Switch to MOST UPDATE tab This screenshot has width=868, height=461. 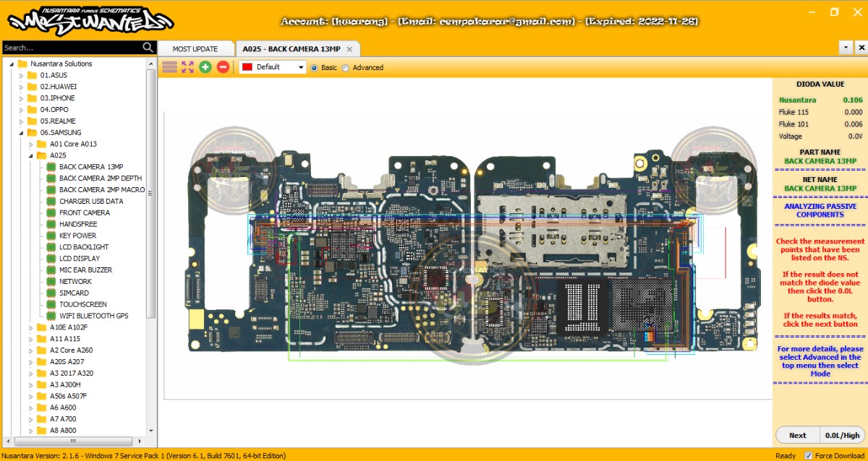(195, 49)
